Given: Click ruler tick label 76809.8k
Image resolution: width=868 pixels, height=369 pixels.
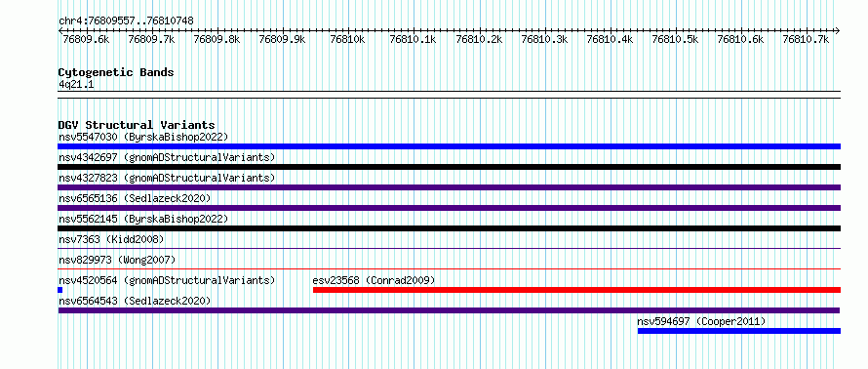Looking at the screenshot, I should 217,40.
